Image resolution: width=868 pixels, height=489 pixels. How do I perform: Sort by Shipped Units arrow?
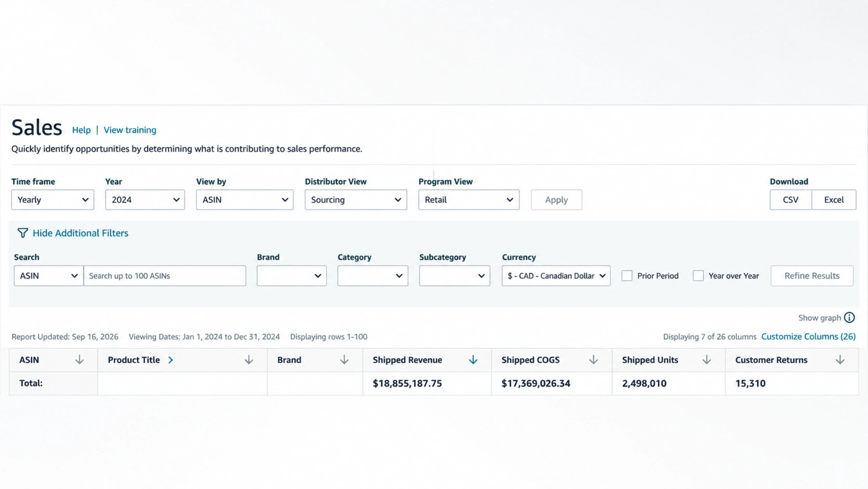[707, 360]
